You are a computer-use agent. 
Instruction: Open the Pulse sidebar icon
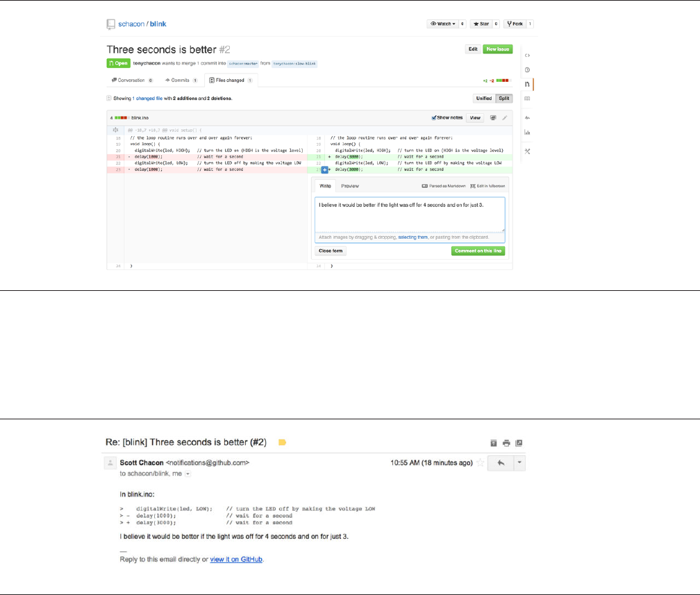527,118
